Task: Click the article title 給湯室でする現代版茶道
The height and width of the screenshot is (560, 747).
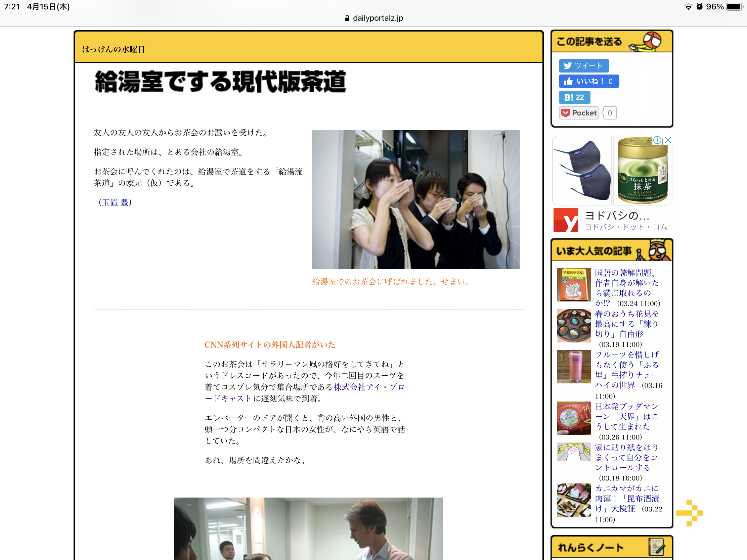Action: click(220, 81)
